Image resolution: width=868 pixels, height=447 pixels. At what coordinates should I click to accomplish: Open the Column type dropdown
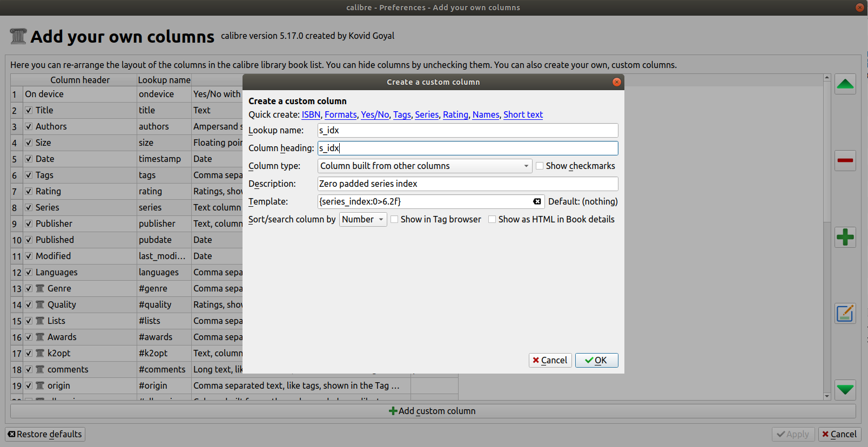tap(425, 166)
